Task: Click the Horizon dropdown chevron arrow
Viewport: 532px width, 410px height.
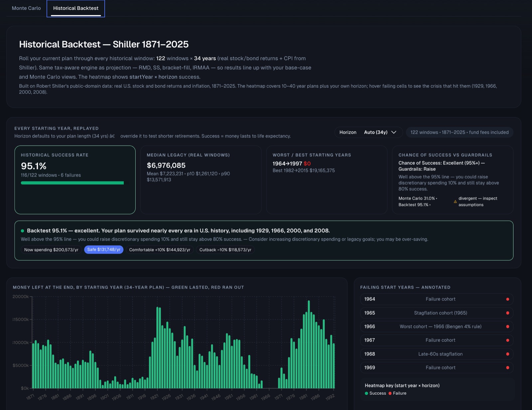Action: coord(394,132)
